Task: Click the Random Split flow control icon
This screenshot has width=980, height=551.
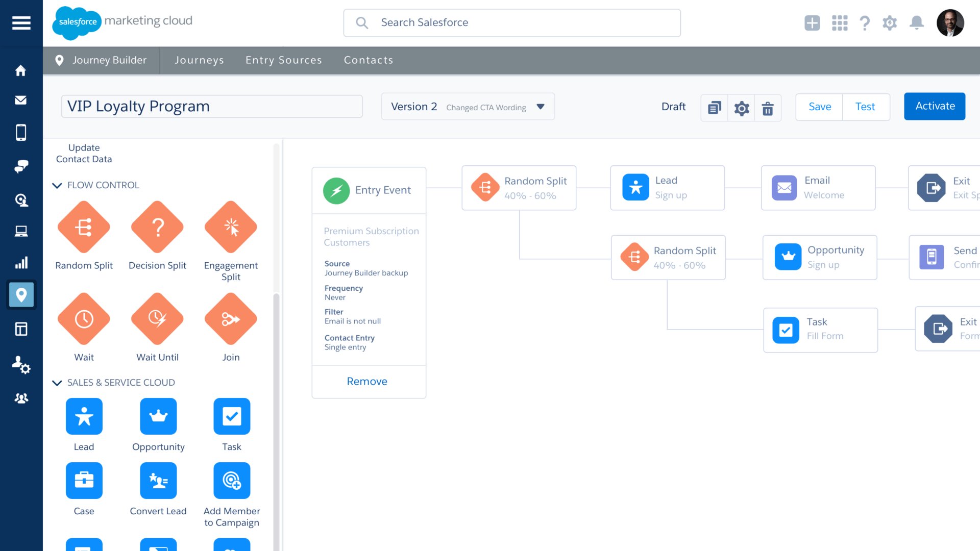Action: (84, 228)
